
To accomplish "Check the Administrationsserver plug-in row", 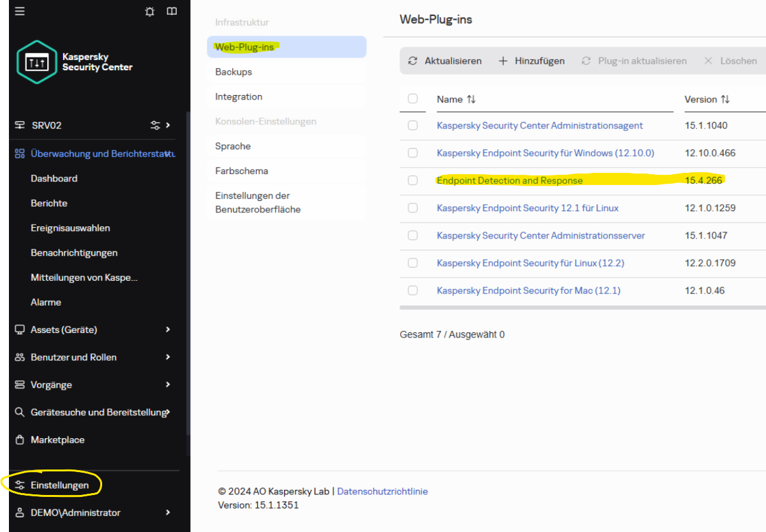I will click(412, 235).
